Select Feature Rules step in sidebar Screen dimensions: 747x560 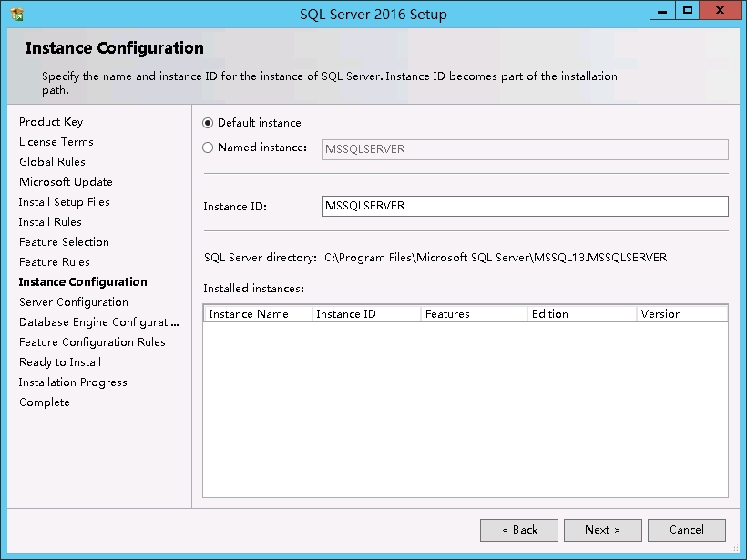tap(55, 262)
